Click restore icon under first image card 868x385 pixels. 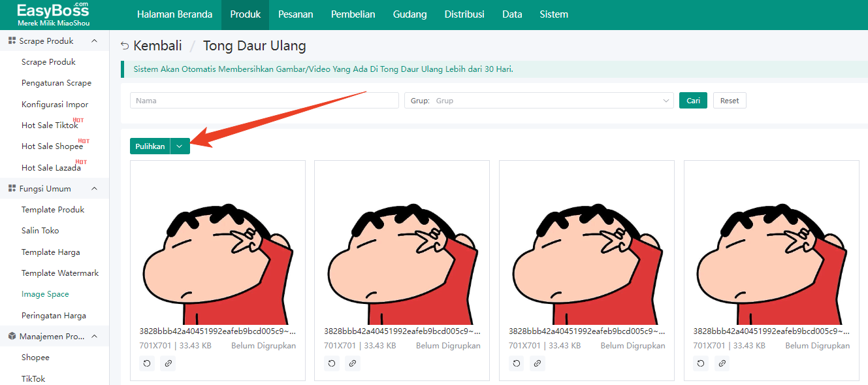(x=148, y=363)
